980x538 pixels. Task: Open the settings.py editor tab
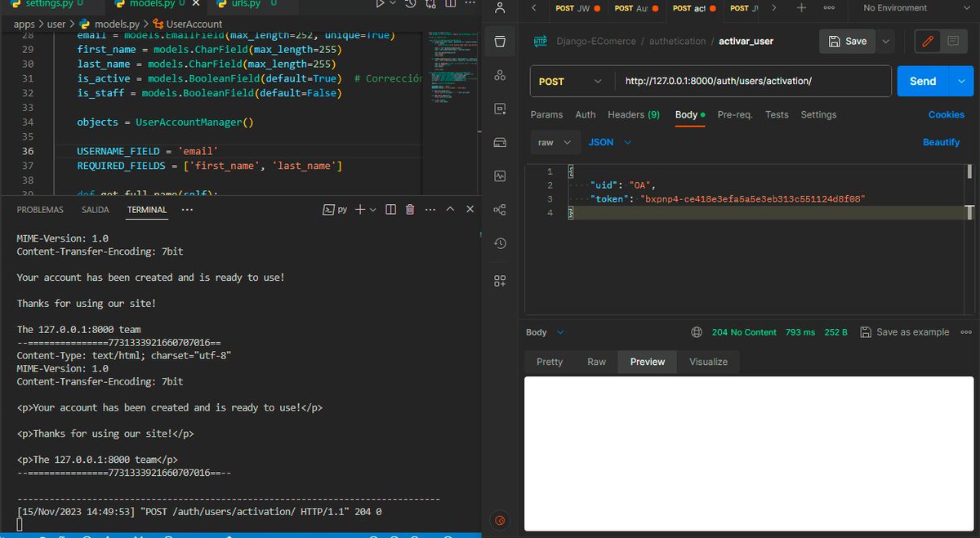(51, 4)
